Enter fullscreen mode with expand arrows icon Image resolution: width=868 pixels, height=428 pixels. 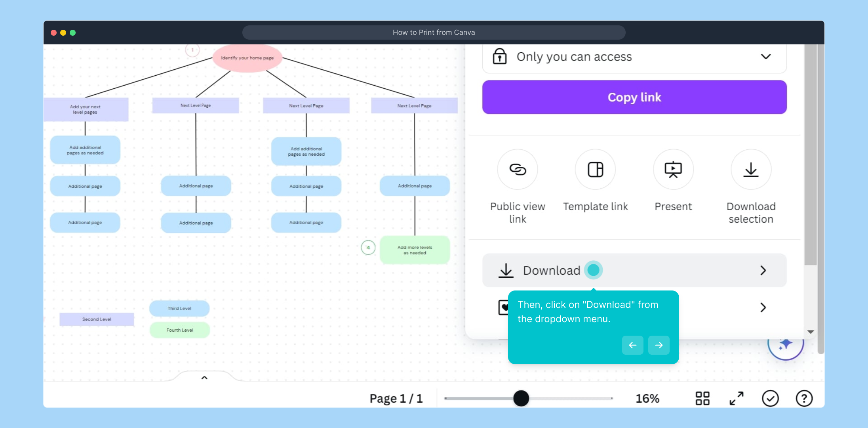737,398
